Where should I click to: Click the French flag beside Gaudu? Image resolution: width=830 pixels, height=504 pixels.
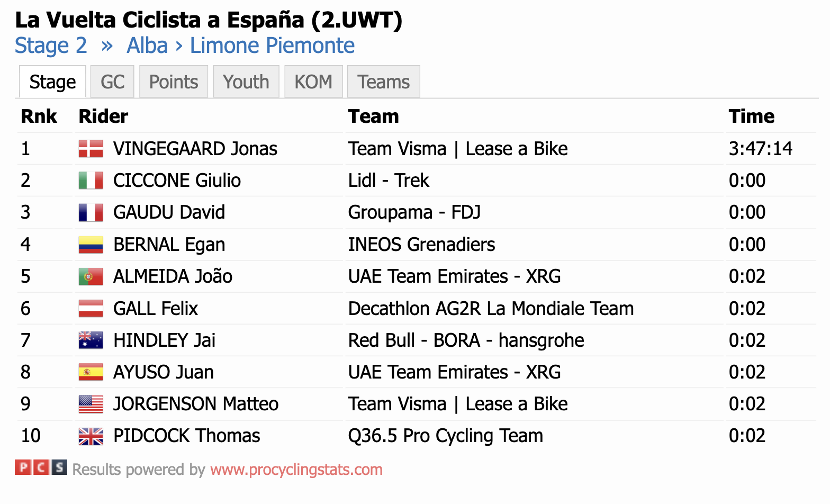91,212
